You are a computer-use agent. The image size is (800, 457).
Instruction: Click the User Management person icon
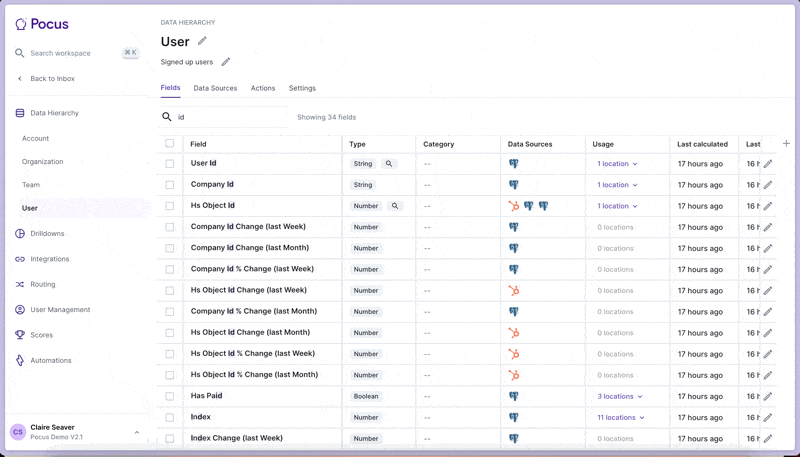pyautogui.click(x=20, y=310)
